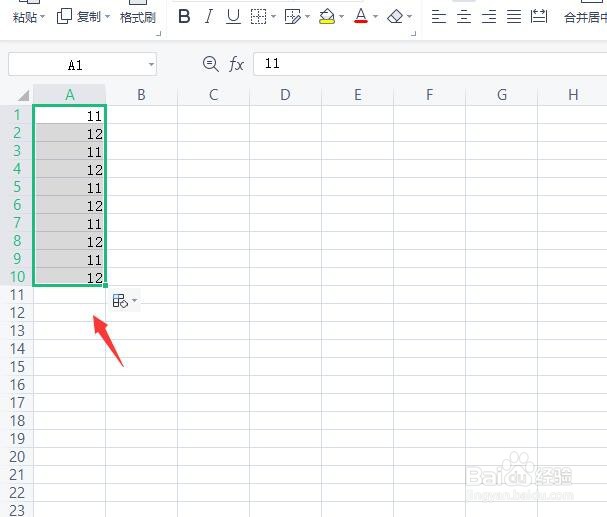Apply red font color
Image resolution: width=607 pixels, height=517 pixels.
click(361, 16)
